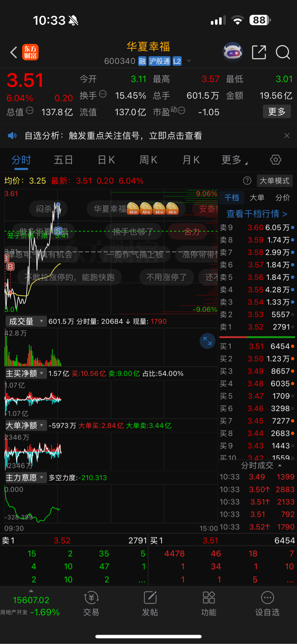297x644 pixels.
Task: Open the search magnifier icon
Action: point(283,52)
